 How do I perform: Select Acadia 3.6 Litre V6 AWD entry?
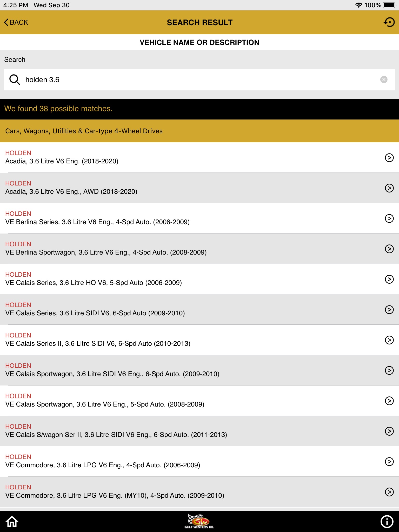pos(199,188)
